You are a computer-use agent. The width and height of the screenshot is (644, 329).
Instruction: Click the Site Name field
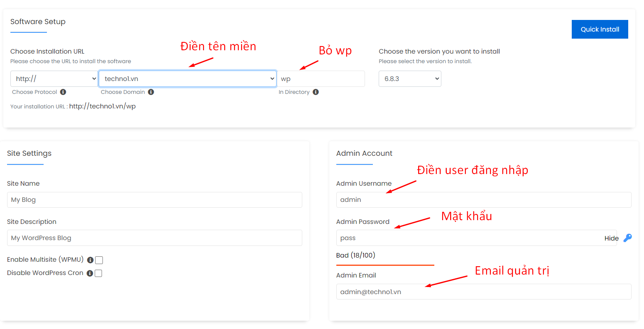tap(154, 200)
